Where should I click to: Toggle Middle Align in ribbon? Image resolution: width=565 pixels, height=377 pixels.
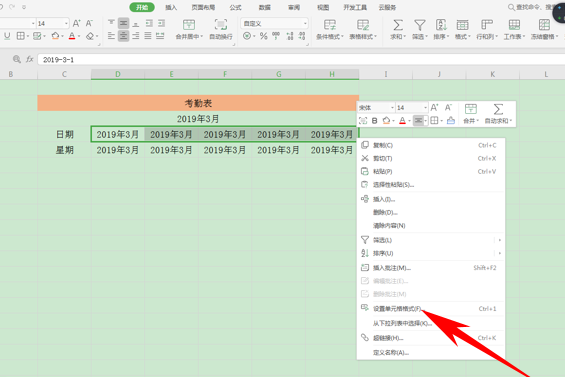click(x=124, y=23)
